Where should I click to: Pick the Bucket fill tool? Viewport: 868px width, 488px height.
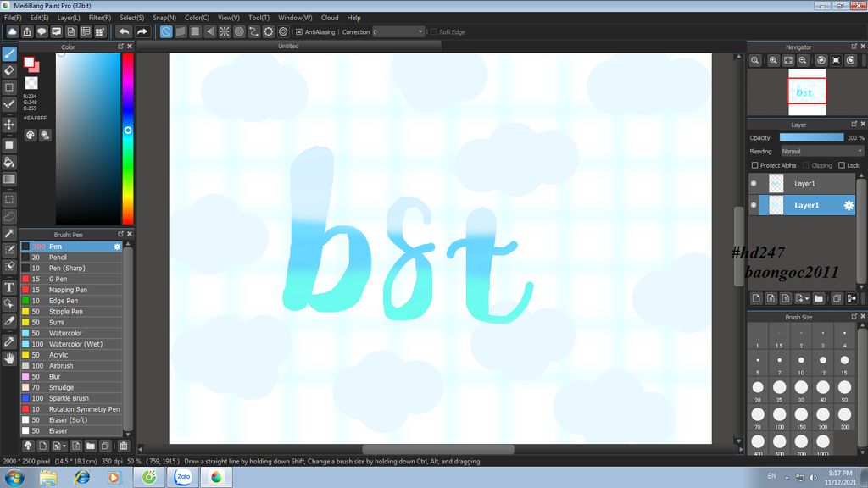pyautogui.click(x=9, y=162)
